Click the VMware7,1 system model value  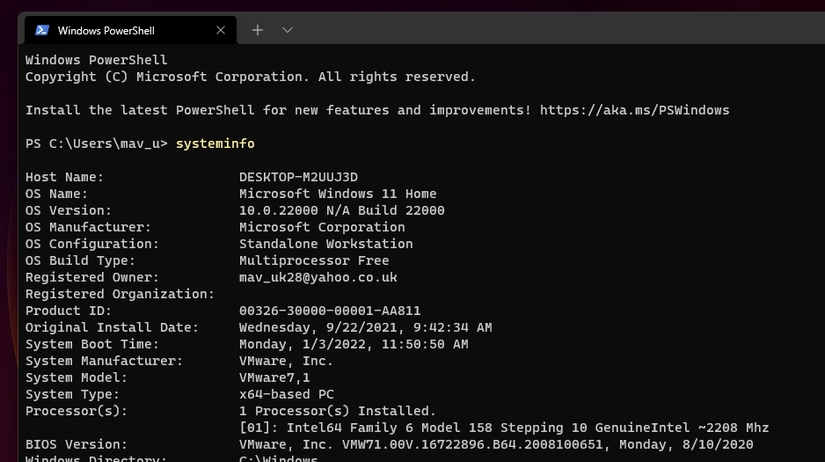[274, 378]
